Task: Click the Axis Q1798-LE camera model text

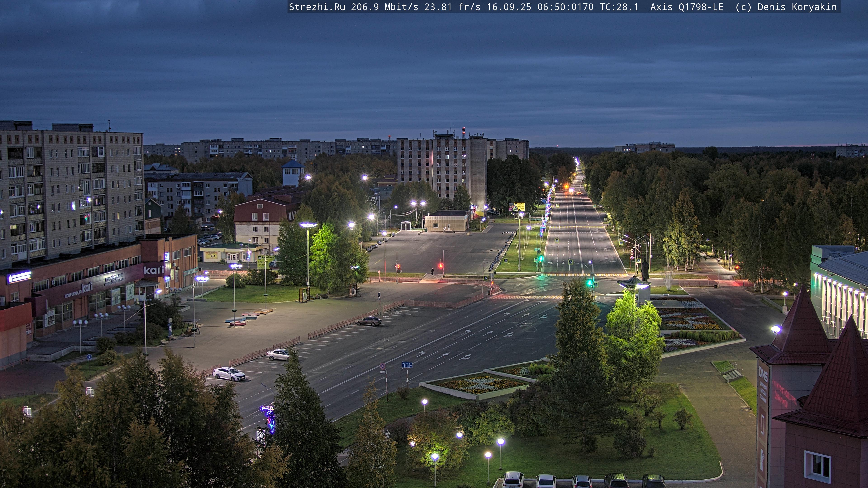Action: (687, 7)
